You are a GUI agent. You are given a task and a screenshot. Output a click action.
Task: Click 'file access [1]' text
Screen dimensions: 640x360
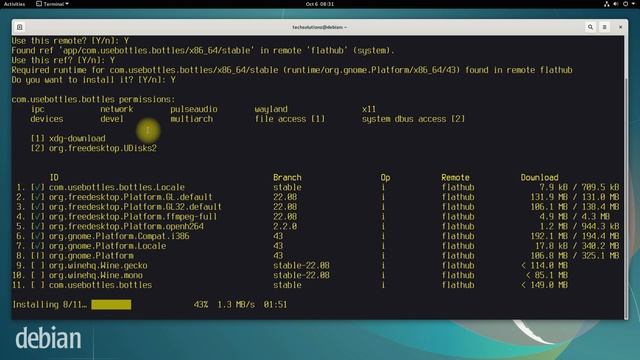(x=290, y=119)
